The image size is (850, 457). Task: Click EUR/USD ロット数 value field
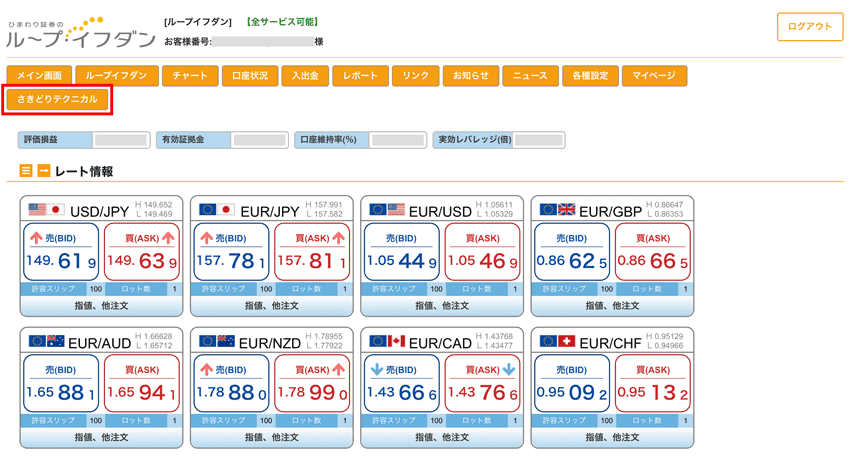pyautogui.click(x=515, y=289)
